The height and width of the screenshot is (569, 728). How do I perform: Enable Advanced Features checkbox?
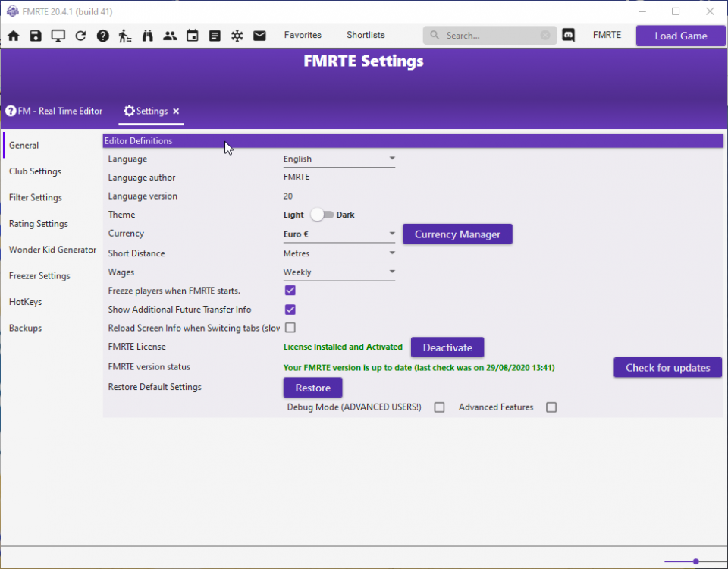[x=551, y=407]
